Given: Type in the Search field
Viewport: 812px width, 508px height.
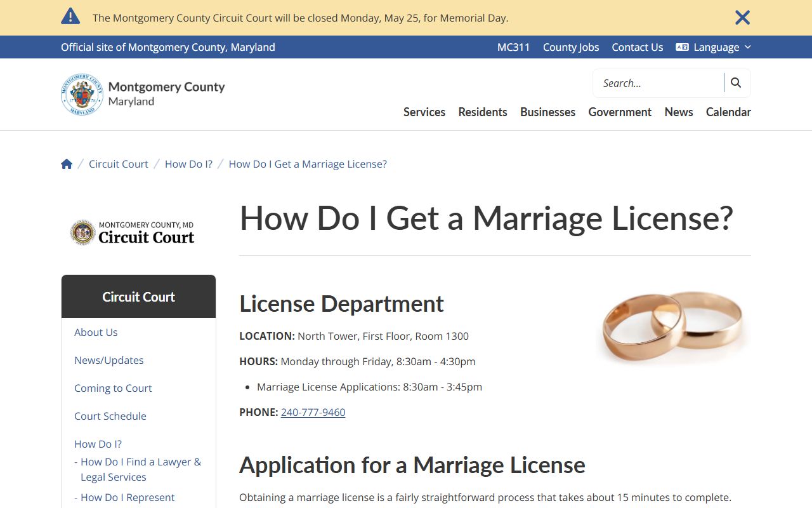Looking at the screenshot, I should pos(660,83).
